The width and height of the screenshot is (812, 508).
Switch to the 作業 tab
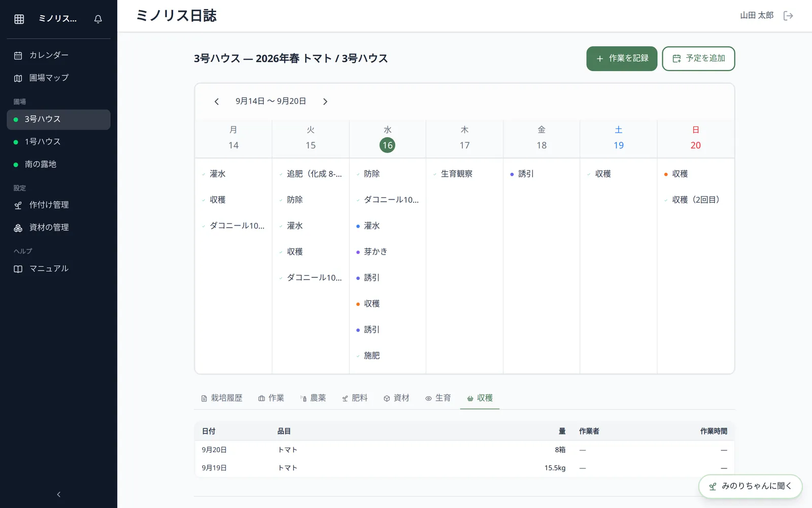(271, 398)
